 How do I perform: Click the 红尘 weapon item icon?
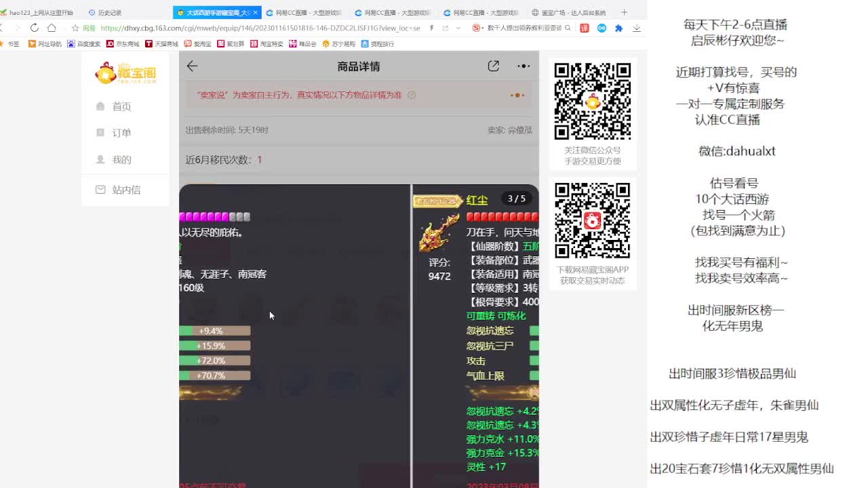click(439, 232)
